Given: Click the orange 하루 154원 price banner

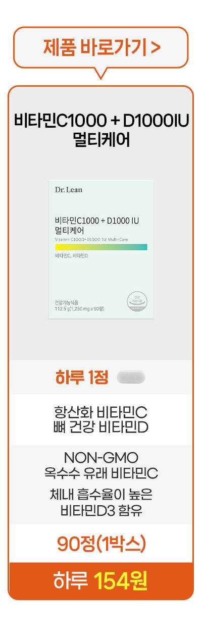Looking at the screenshot, I should pos(101,580).
